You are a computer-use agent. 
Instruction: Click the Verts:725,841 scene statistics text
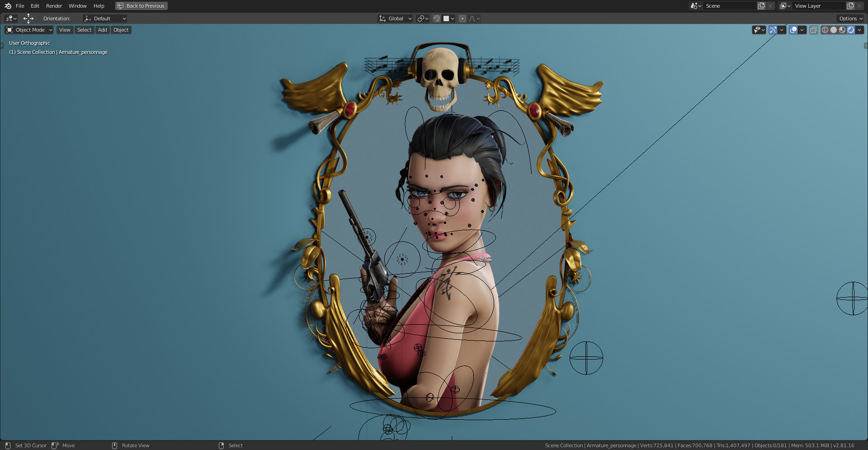tap(656, 445)
